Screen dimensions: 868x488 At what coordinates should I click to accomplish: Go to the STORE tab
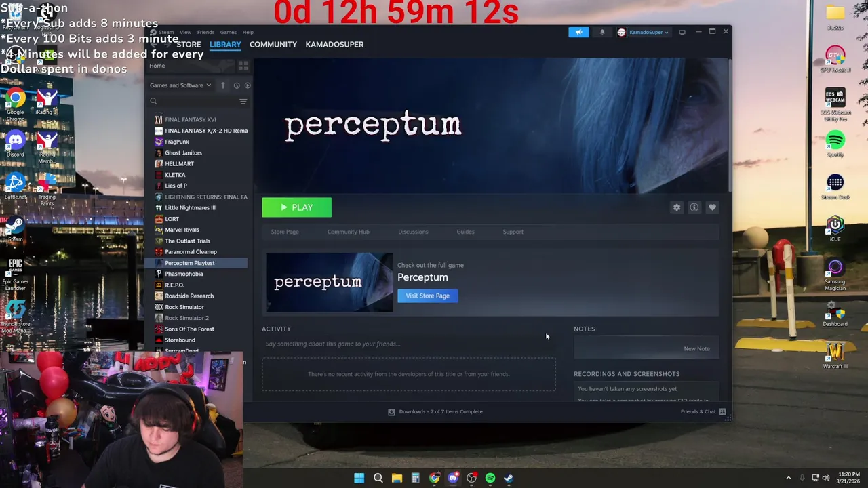(x=189, y=45)
